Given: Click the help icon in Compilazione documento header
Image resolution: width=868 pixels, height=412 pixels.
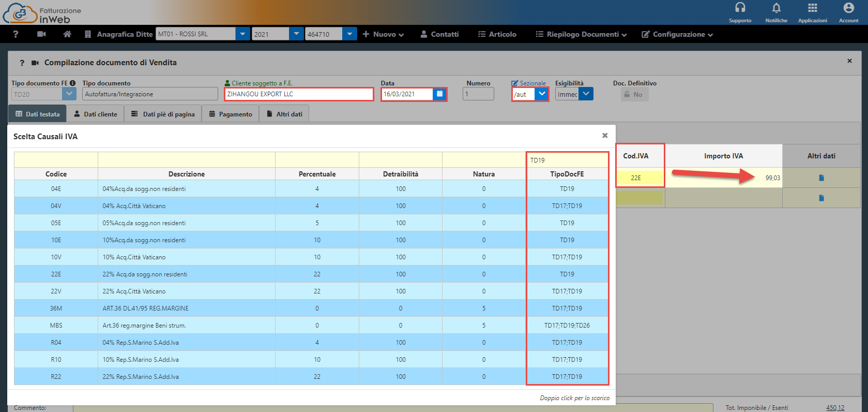Looking at the screenshot, I should 22,63.
